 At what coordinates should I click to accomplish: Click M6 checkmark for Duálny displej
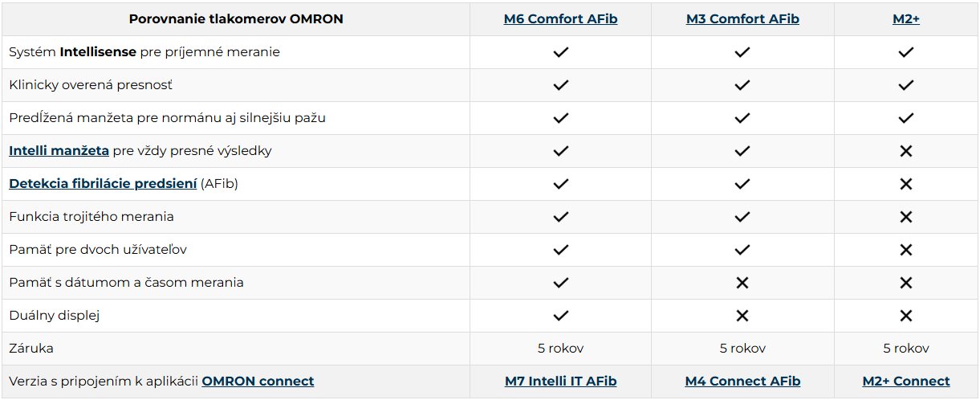[560, 316]
